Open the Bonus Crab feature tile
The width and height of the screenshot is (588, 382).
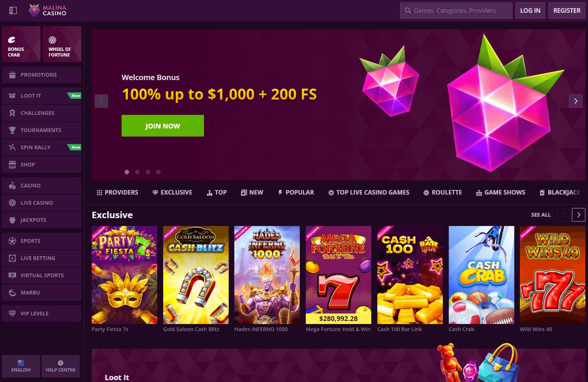click(21, 44)
